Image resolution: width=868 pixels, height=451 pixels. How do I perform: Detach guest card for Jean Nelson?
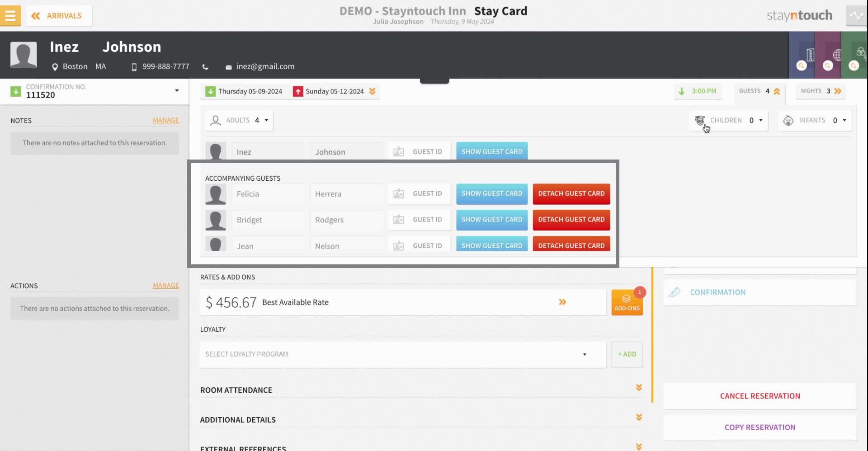coord(571,244)
